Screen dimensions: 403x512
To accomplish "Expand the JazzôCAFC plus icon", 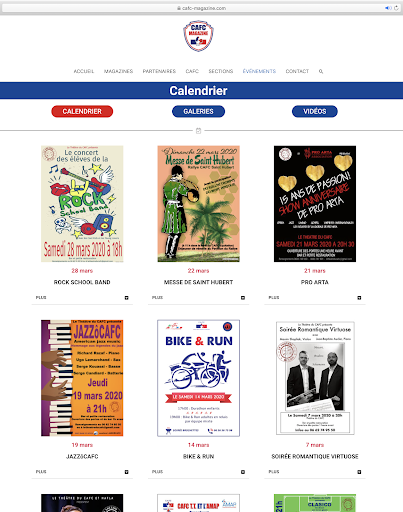I will coord(126,472).
